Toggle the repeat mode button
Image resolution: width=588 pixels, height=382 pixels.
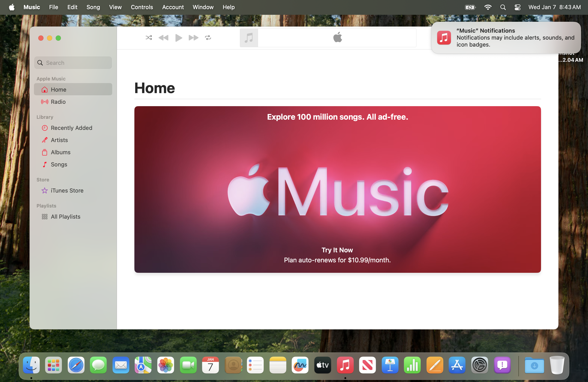(x=208, y=38)
